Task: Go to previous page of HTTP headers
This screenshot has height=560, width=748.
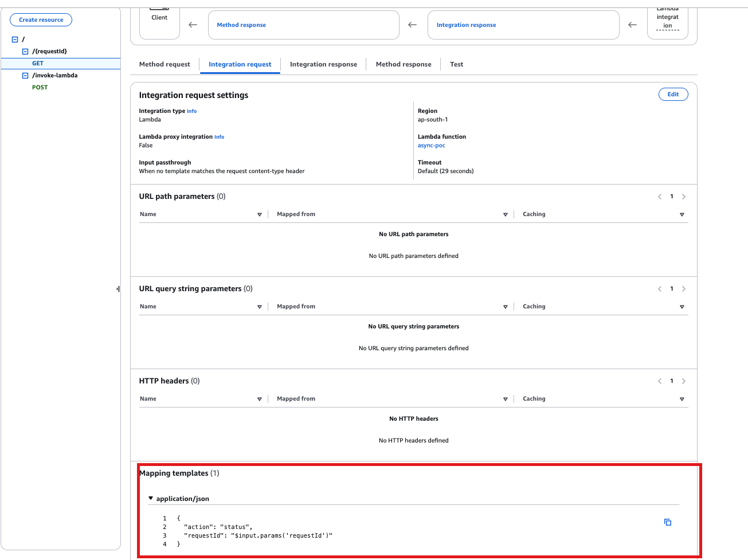Action: pos(660,381)
